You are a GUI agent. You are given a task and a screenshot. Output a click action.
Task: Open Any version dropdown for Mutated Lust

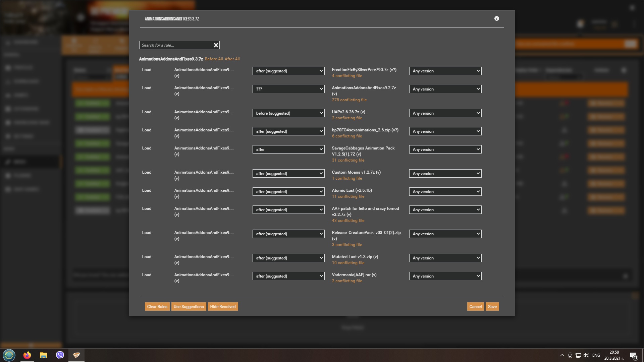pyautogui.click(x=445, y=258)
